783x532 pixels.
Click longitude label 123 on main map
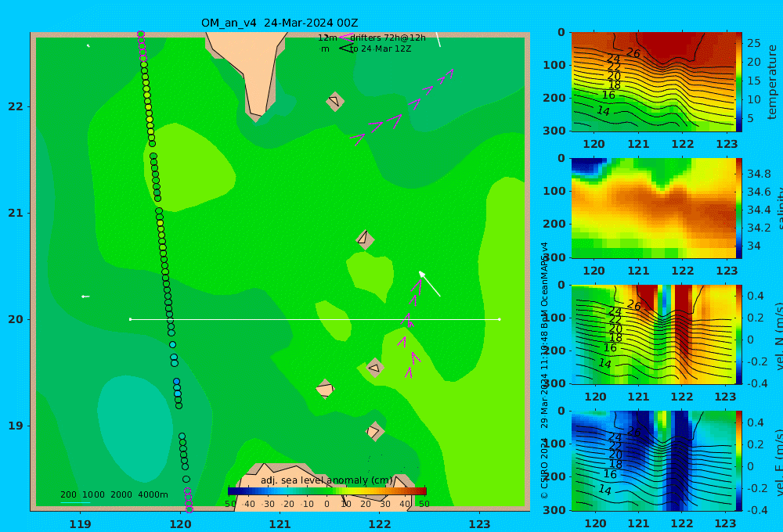coord(480,524)
